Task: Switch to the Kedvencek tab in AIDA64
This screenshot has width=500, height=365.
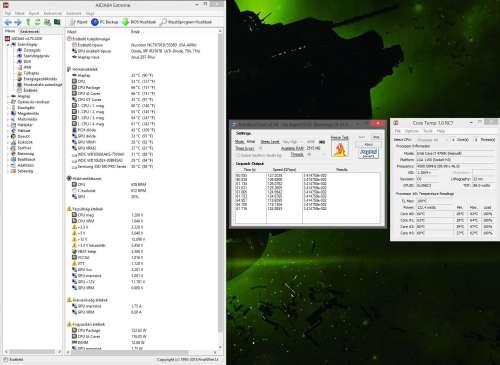Action: [x=30, y=31]
